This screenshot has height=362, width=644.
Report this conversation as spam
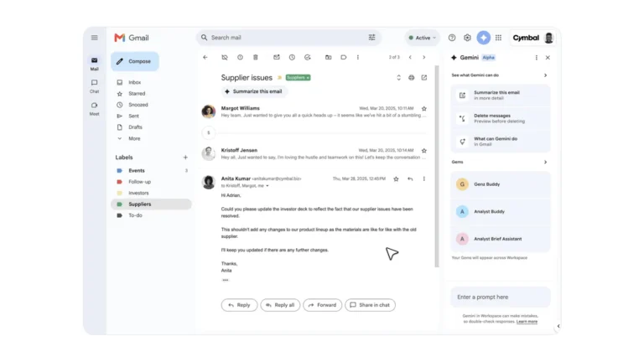coord(240,58)
